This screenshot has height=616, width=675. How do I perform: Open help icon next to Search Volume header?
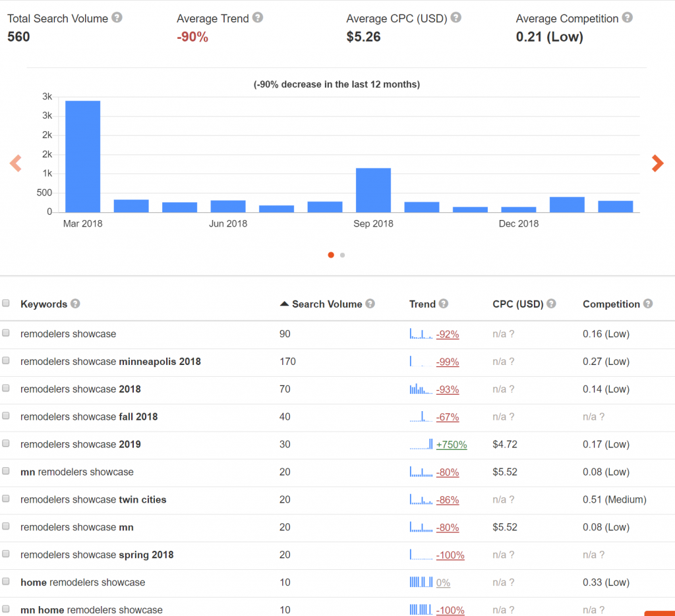coord(370,304)
